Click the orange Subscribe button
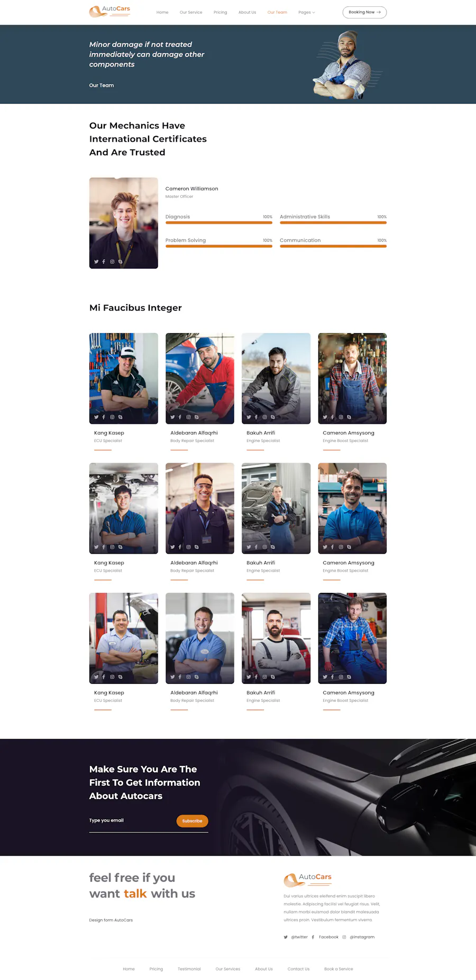The width and height of the screenshot is (476, 980). 192,821
